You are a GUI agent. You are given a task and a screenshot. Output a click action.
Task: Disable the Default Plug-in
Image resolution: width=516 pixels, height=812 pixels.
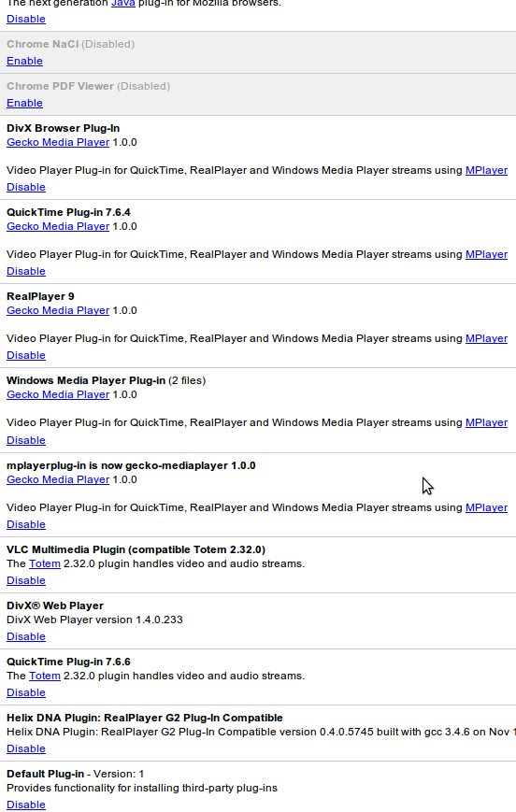pos(26,805)
